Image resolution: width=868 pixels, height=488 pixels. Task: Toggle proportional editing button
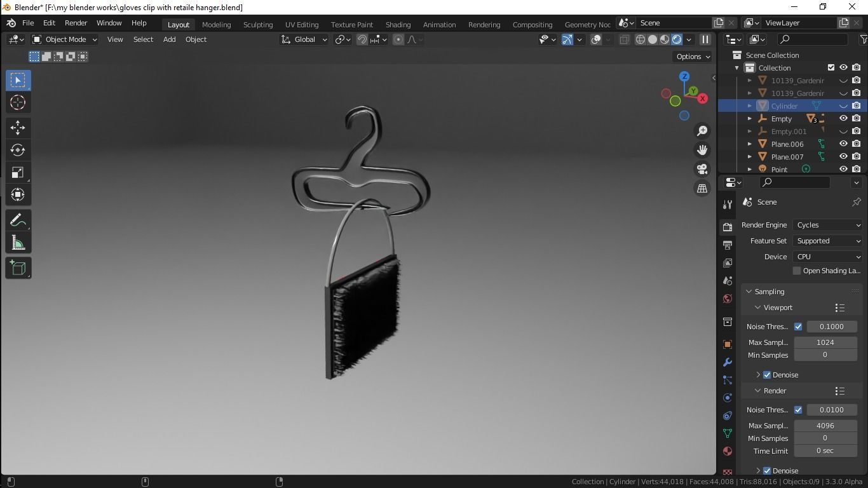click(398, 39)
